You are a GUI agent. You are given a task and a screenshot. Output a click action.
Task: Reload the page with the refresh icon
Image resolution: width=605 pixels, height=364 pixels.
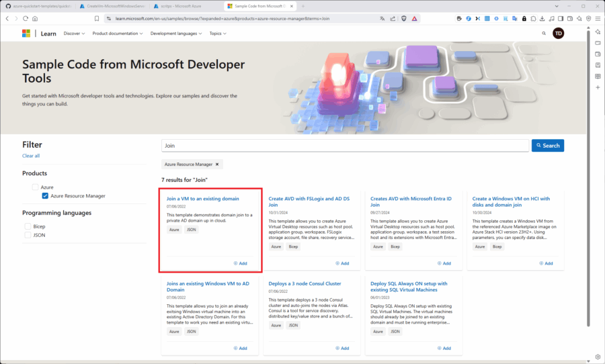[x=26, y=19]
